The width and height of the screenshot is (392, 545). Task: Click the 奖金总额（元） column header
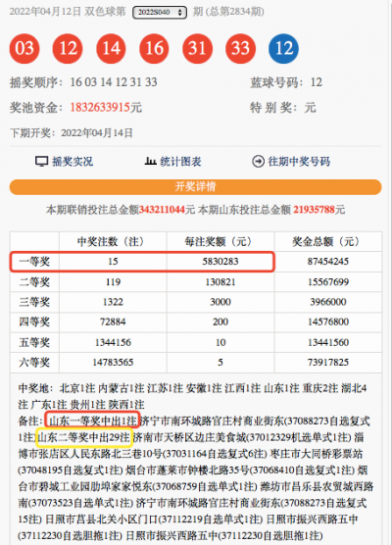click(328, 241)
